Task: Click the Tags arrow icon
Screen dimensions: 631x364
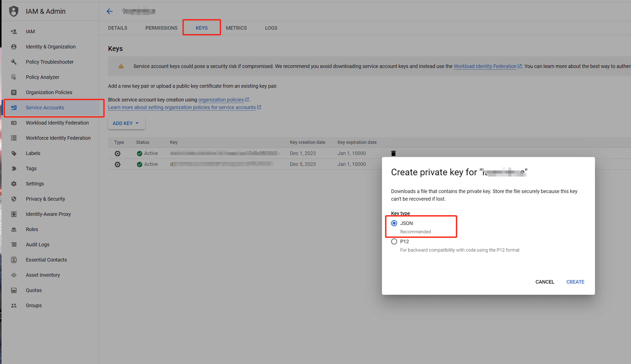Action: (14, 168)
